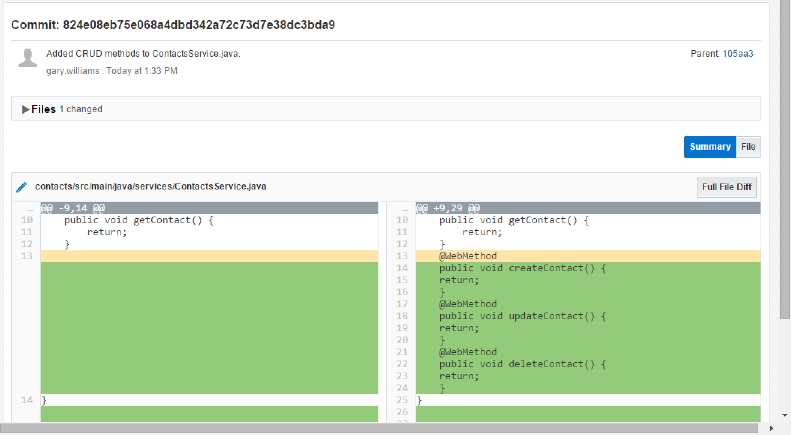Screen dimensions: 791x435
Task: Click line 18 updateContact in right pane
Action: coord(522,316)
